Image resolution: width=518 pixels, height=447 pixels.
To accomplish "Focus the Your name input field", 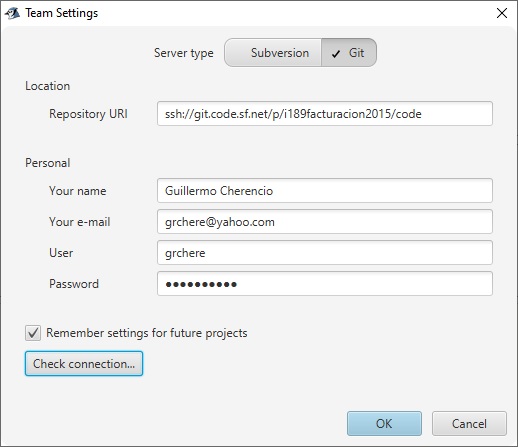I will click(325, 191).
